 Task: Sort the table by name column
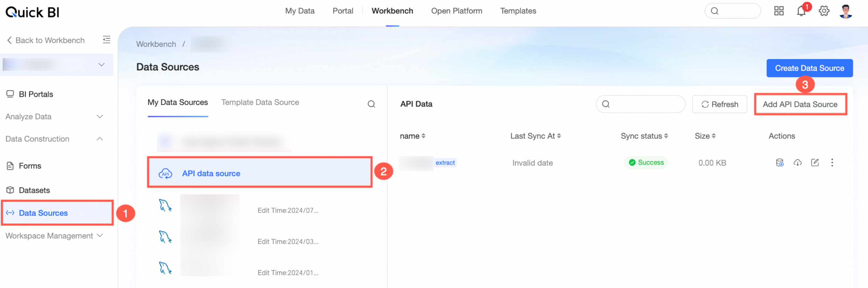click(413, 136)
